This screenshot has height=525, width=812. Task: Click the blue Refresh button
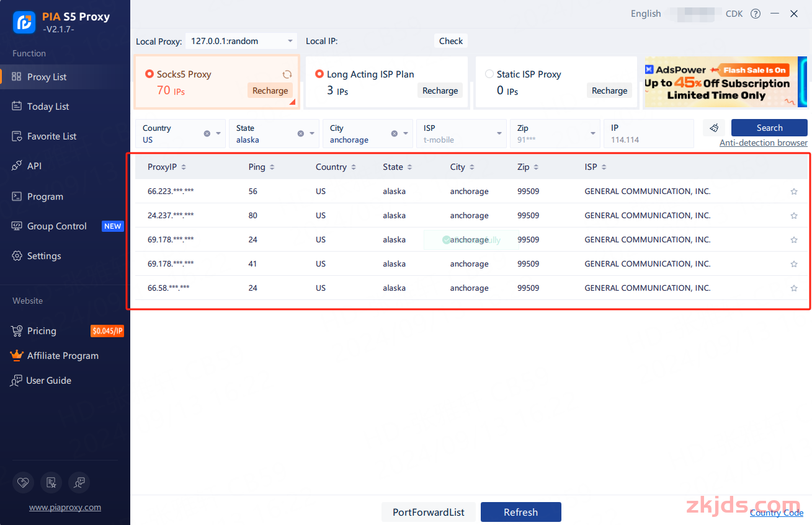click(x=521, y=512)
